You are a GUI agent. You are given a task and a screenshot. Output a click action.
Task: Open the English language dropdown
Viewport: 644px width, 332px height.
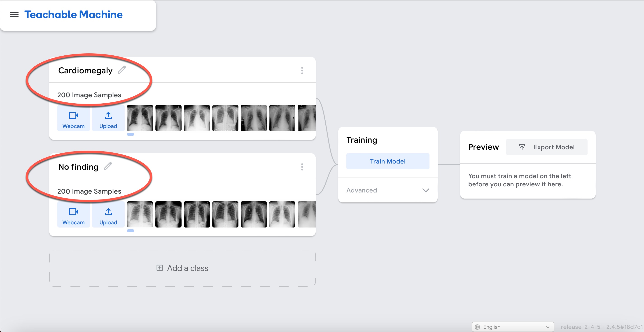513,327
